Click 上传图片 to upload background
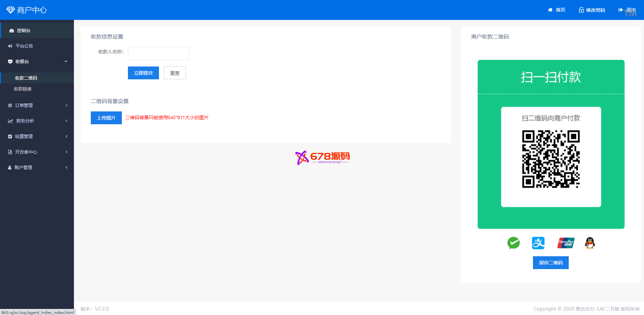The image size is (644, 315). point(106,118)
